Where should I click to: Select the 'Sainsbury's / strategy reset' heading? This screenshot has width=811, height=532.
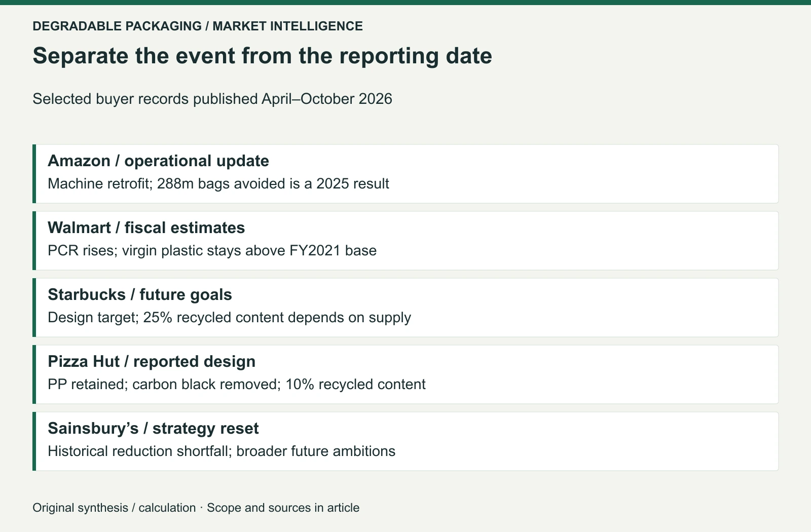tap(153, 428)
